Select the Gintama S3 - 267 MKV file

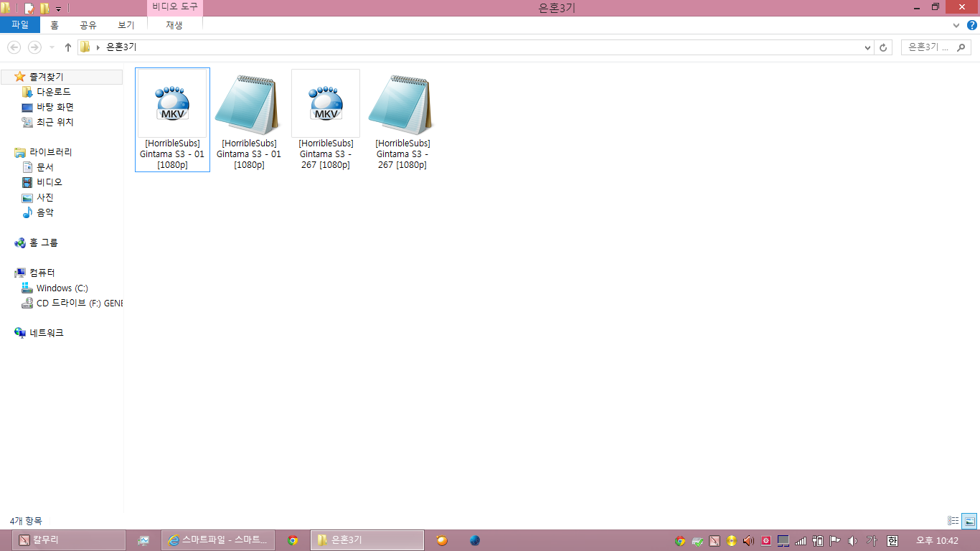click(326, 120)
